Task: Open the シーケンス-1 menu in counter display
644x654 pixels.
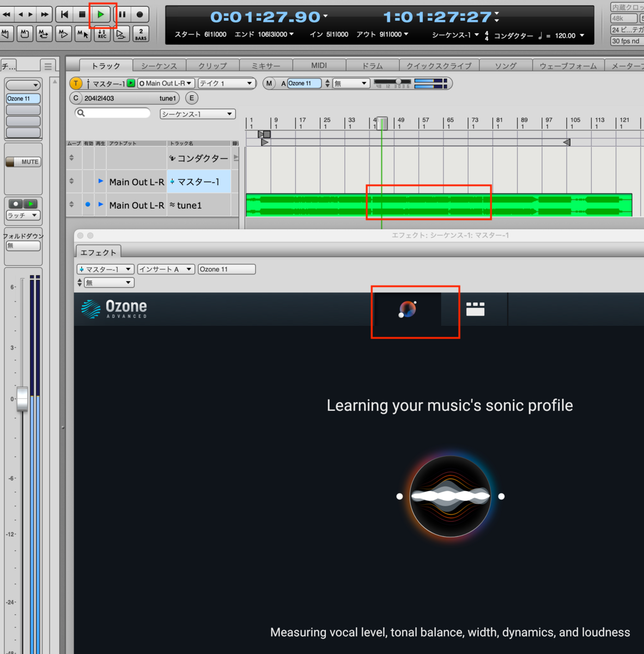Action: 455,35
